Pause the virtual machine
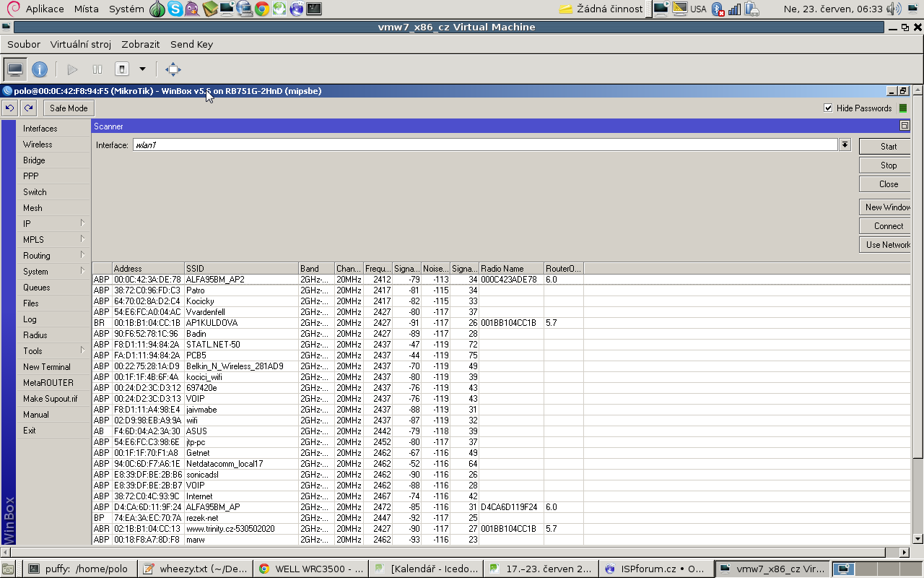This screenshot has height=578, width=924. (x=97, y=69)
